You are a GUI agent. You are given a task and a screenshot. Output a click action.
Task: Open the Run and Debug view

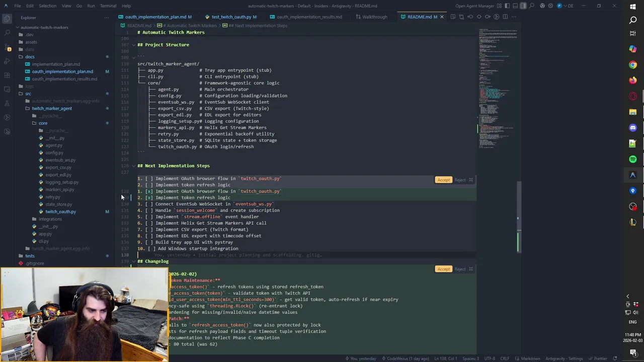point(7,61)
